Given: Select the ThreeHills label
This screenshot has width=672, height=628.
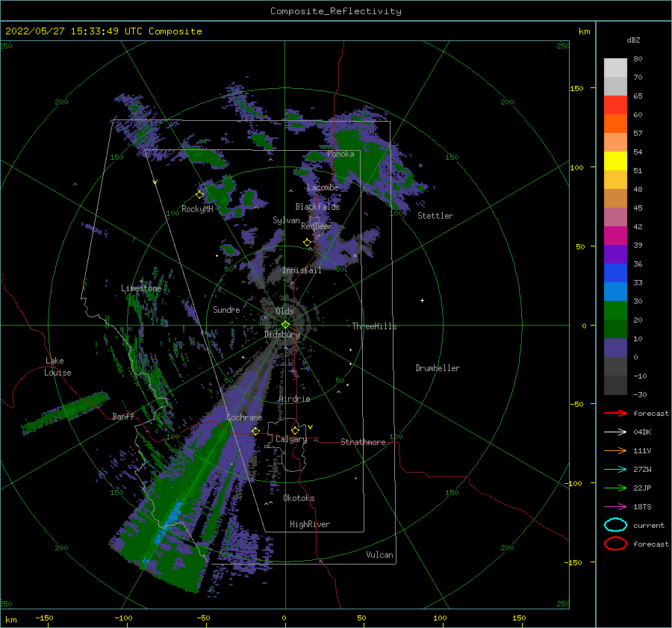Looking at the screenshot, I should pyautogui.click(x=375, y=326).
